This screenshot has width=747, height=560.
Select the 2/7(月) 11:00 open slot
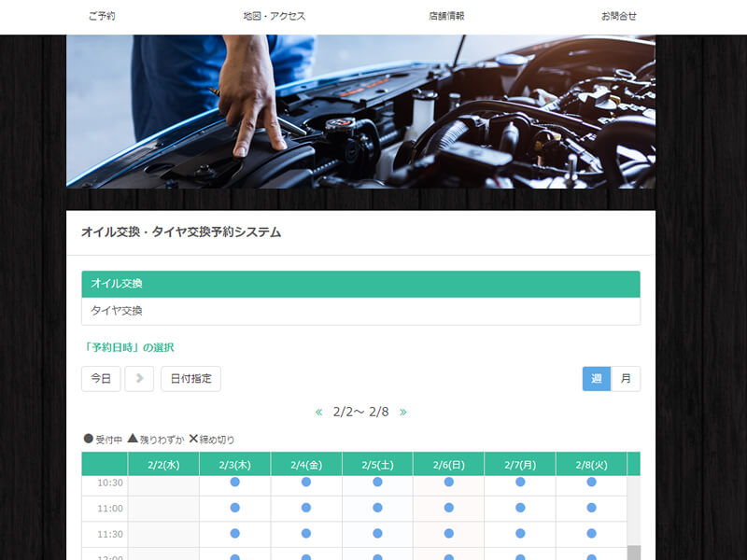(520, 508)
